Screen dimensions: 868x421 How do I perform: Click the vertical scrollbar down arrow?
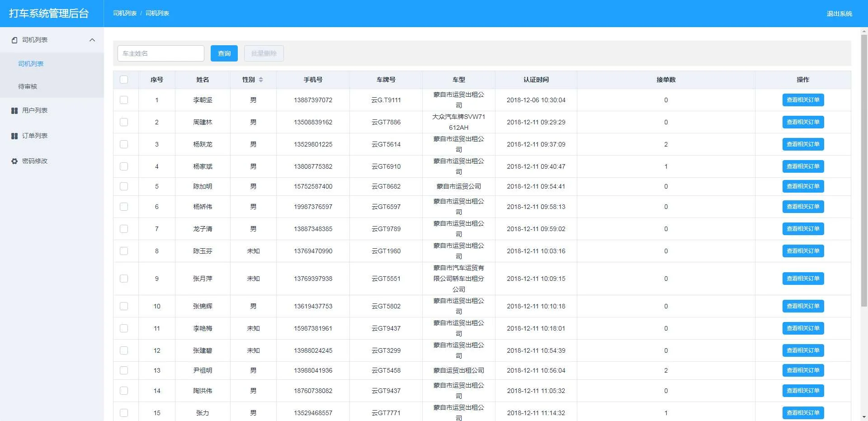(x=864, y=417)
